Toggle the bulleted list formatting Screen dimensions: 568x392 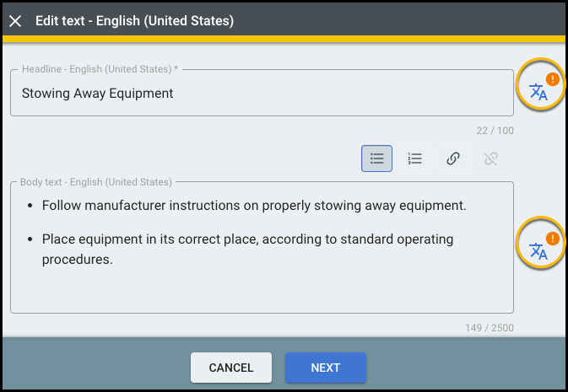click(x=376, y=158)
